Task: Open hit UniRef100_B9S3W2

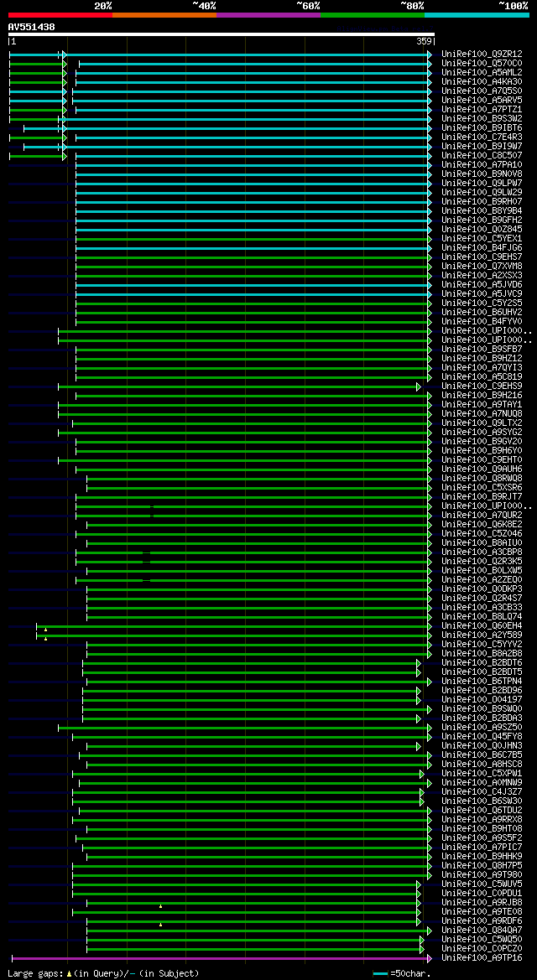Action: pyautogui.click(x=482, y=119)
